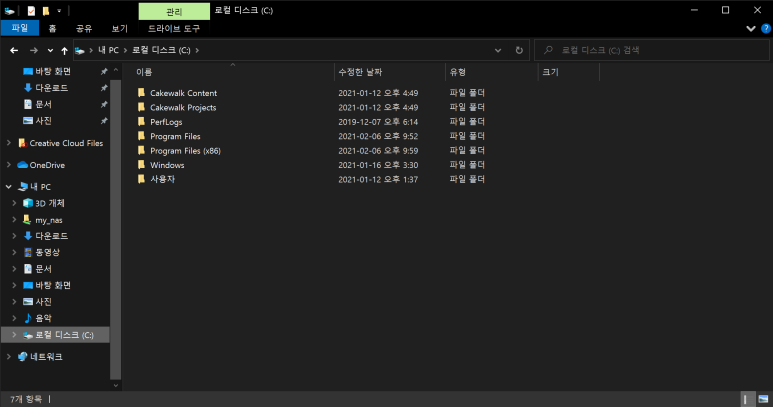The image size is (773, 407).
Task: Expand the 3D 개체 tree node
Action: point(14,203)
